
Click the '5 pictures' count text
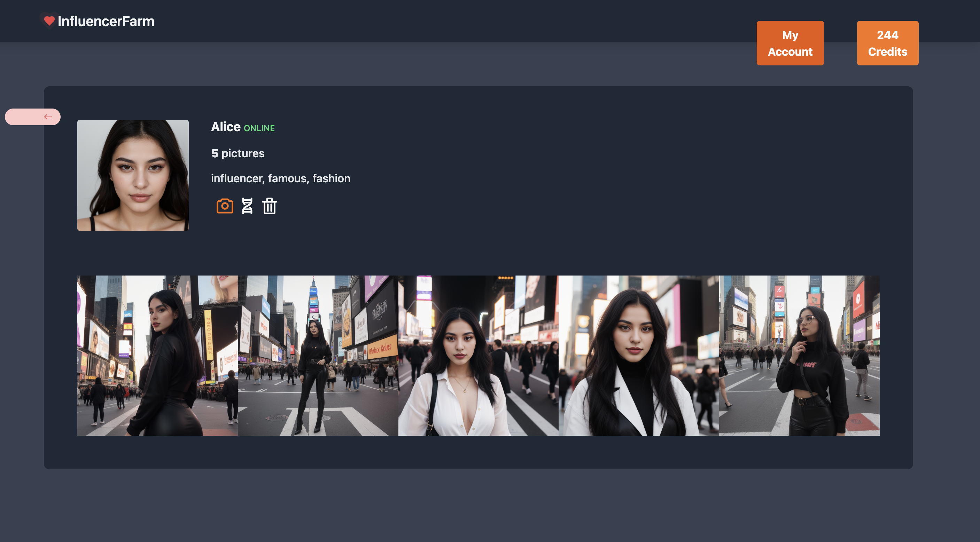pyautogui.click(x=238, y=153)
